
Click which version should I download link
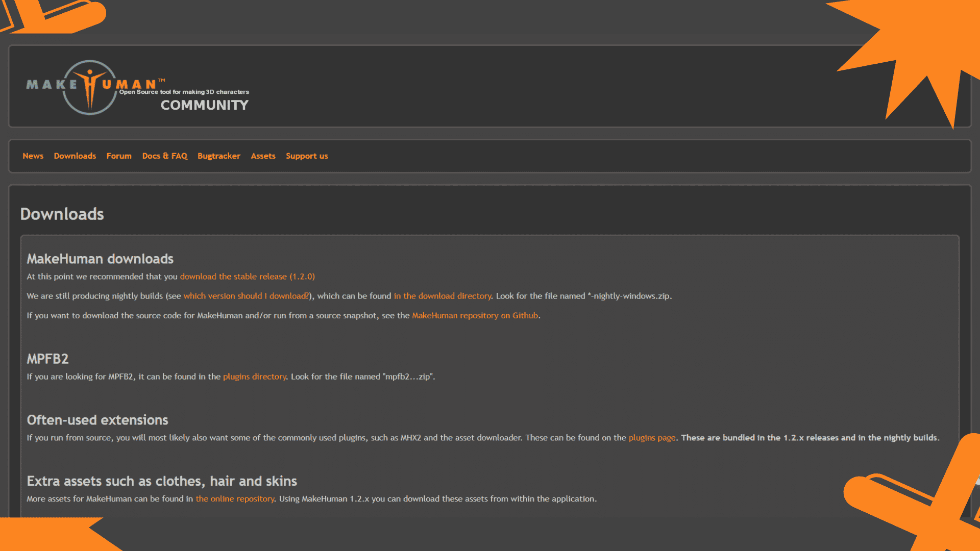pyautogui.click(x=246, y=295)
